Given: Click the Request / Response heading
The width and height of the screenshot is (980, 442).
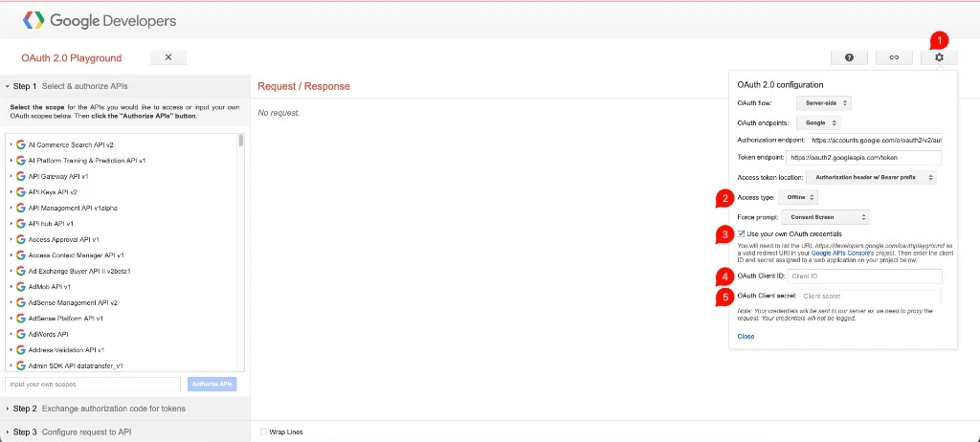Looking at the screenshot, I should [x=303, y=86].
